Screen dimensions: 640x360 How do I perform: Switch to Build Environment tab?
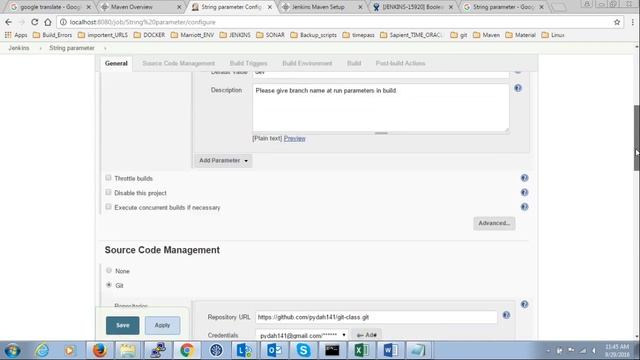point(307,63)
